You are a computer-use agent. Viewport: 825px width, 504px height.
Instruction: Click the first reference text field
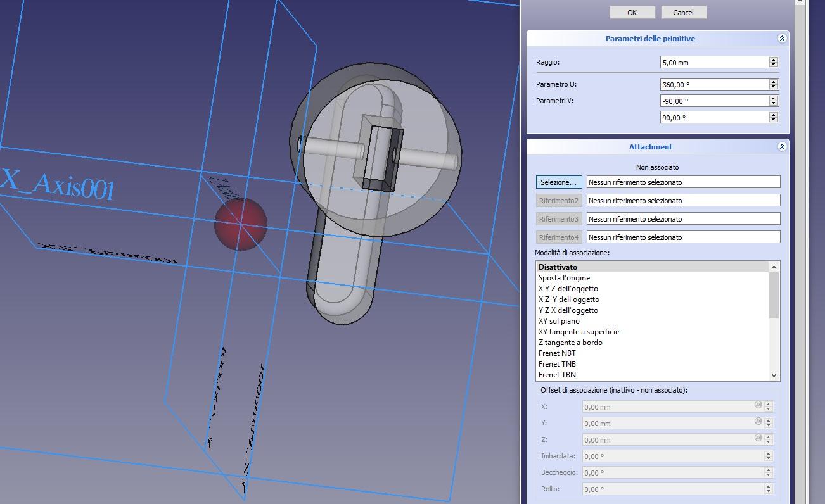(x=683, y=182)
